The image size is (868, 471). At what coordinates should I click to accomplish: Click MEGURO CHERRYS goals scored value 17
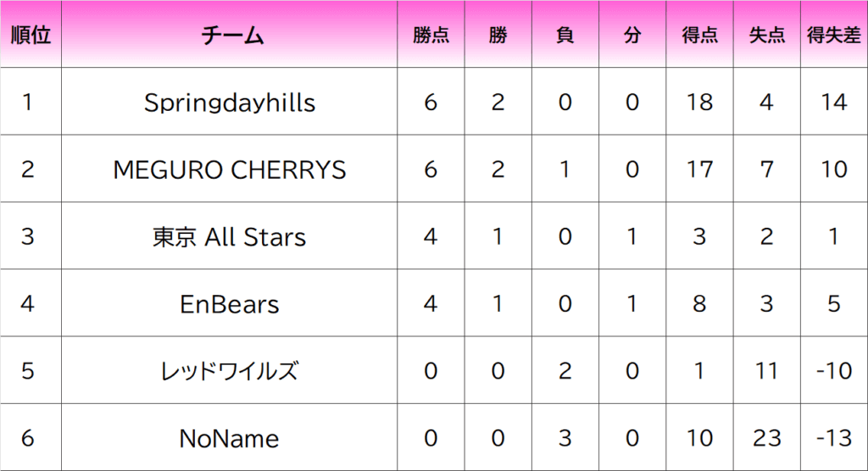point(699,169)
